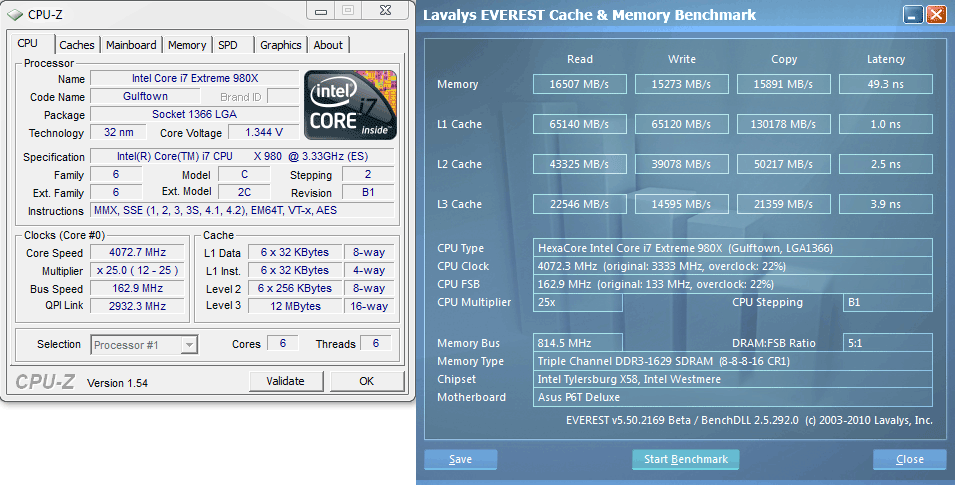Click the Core Voltage value '1.344 V'

point(264,132)
